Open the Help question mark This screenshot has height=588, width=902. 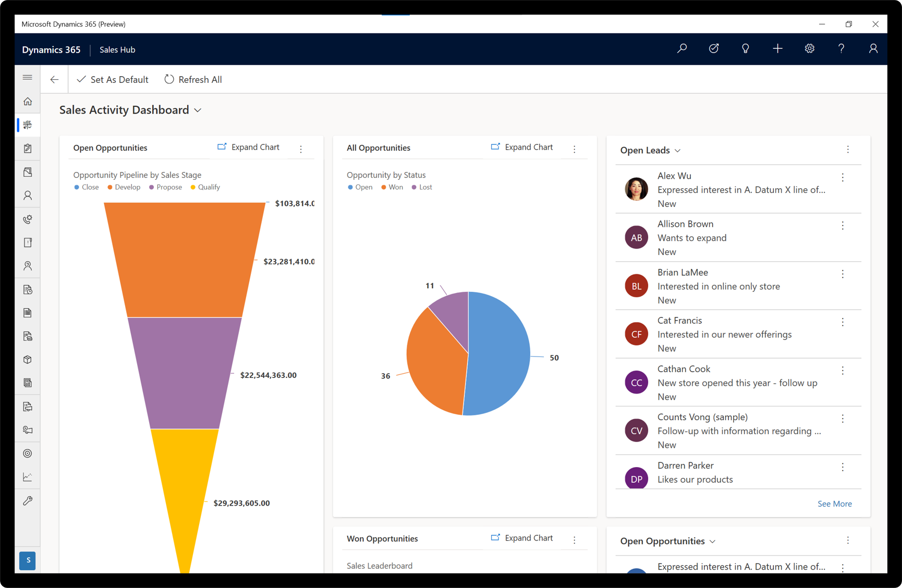[x=840, y=48]
